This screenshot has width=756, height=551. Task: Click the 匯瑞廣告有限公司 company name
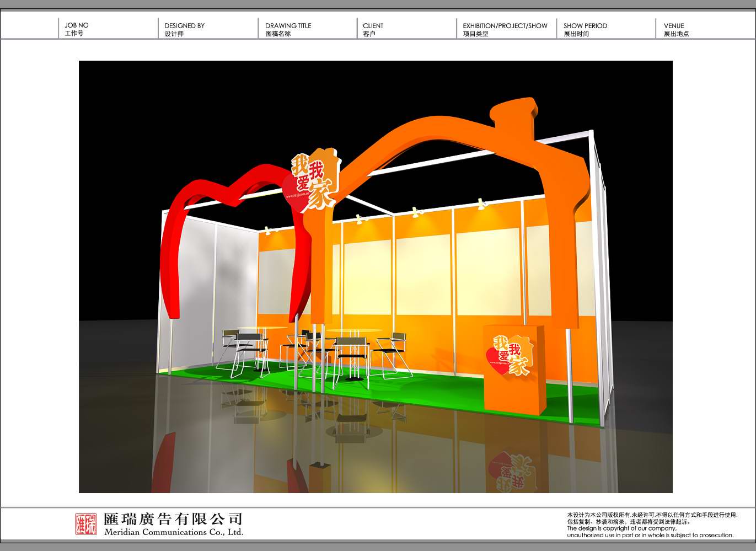pos(173,519)
